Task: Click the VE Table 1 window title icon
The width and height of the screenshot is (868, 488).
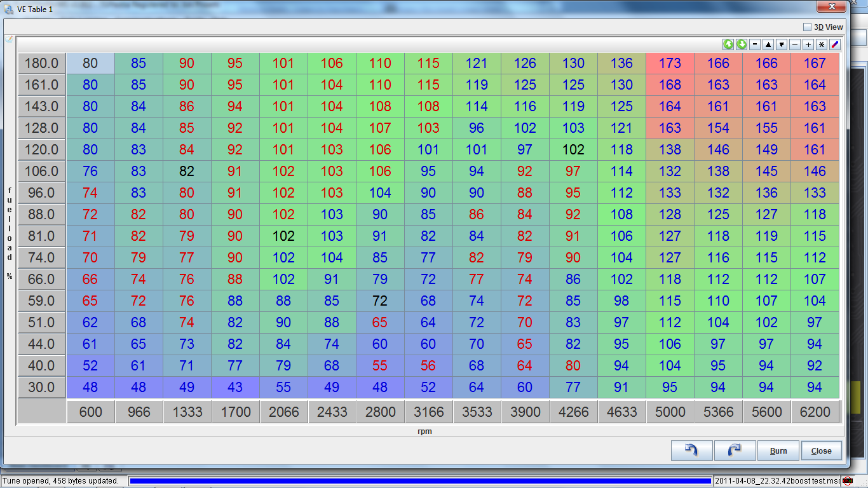Action: (9, 10)
